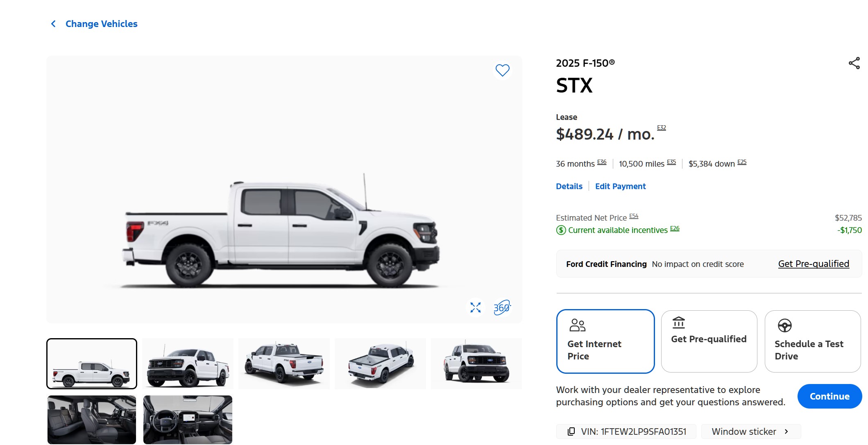Click the heart favorite icon
The height and width of the screenshot is (445, 868).
point(502,70)
